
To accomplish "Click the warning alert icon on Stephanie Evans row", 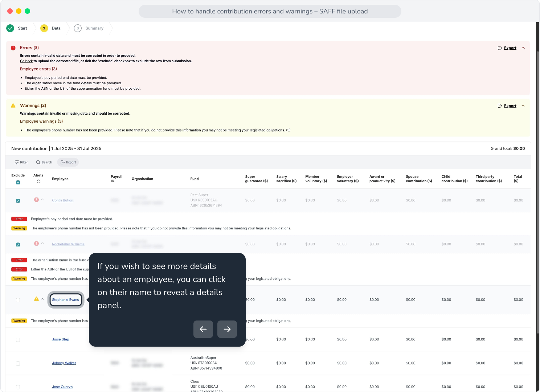I will point(36,299).
